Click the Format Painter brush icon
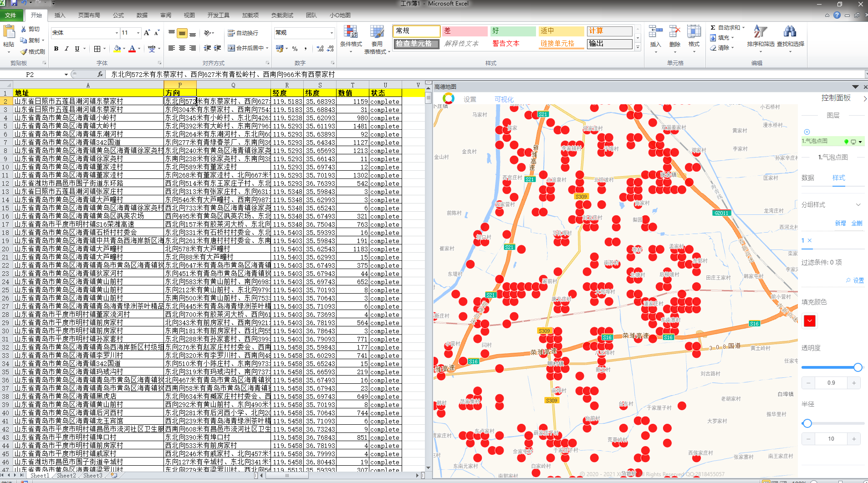The width and height of the screenshot is (868, 483). (x=24, y=52)
